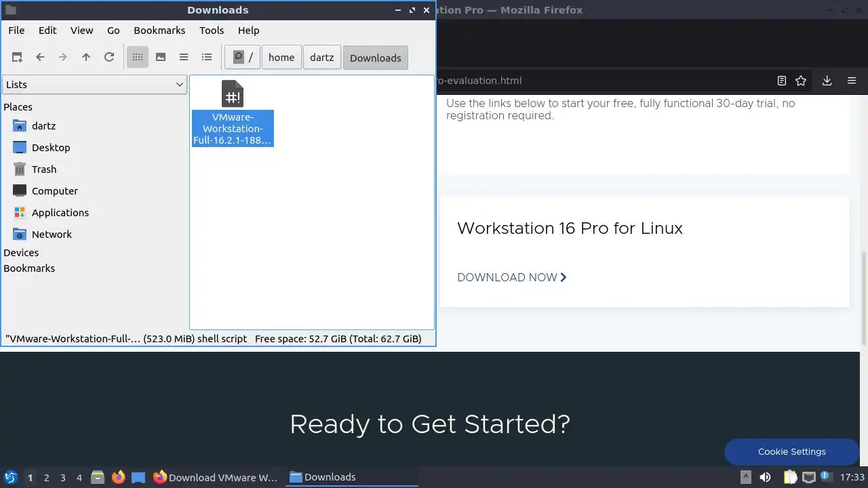
Task: Toggle Firefox reader view icon
Action: 781,81
